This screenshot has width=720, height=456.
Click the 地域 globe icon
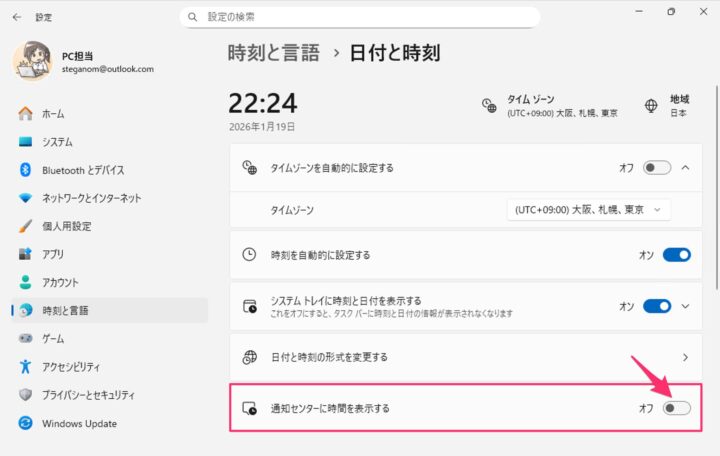[x=651, y=105]
